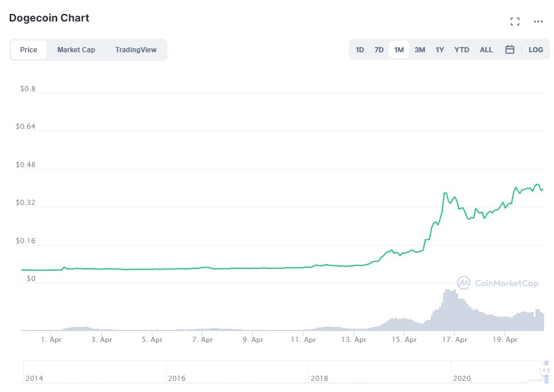Click the $0.64 price axis label
The image size is (554, 392).
[26, 127]
